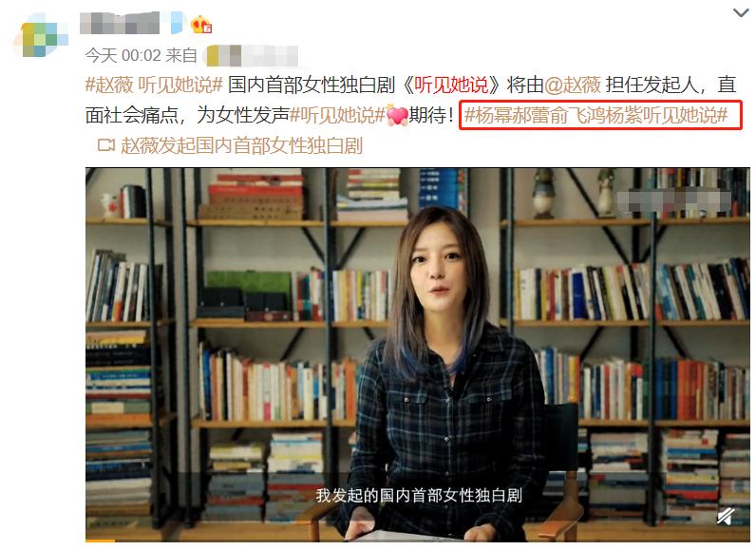Open the @赵薇 mention link
The image size is (756, 550).
click(x=573, y=85)
